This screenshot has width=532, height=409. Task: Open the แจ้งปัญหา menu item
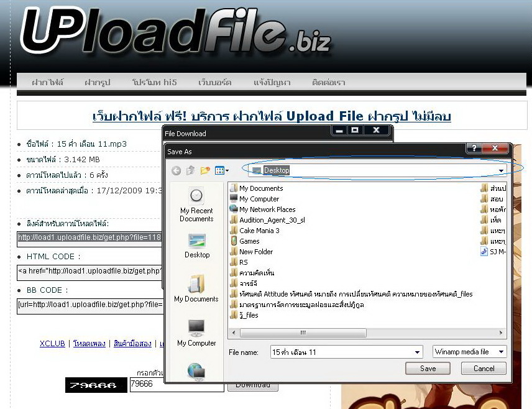(272, 82)
